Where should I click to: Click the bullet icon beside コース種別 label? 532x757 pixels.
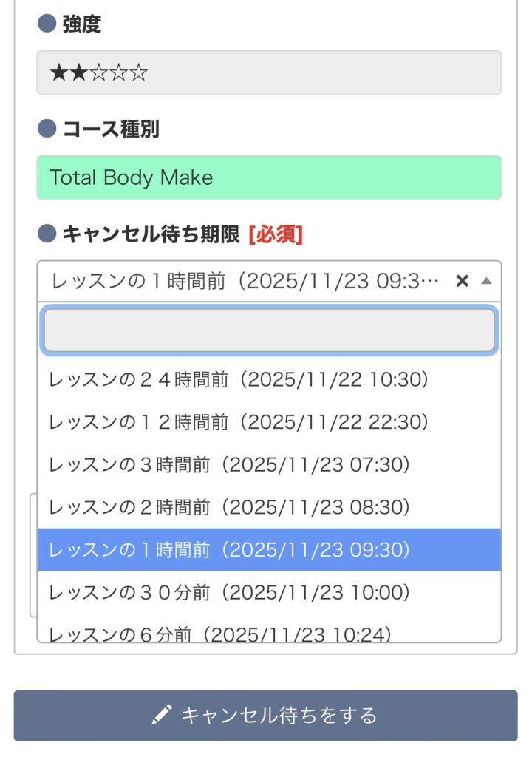click(45, 129)
